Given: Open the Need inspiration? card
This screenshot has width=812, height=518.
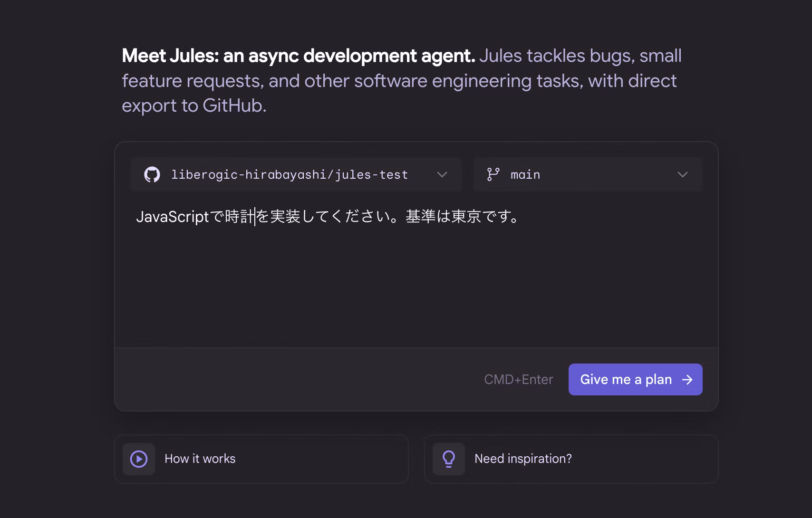Looking at the screenshot, I should pos(571,459).
